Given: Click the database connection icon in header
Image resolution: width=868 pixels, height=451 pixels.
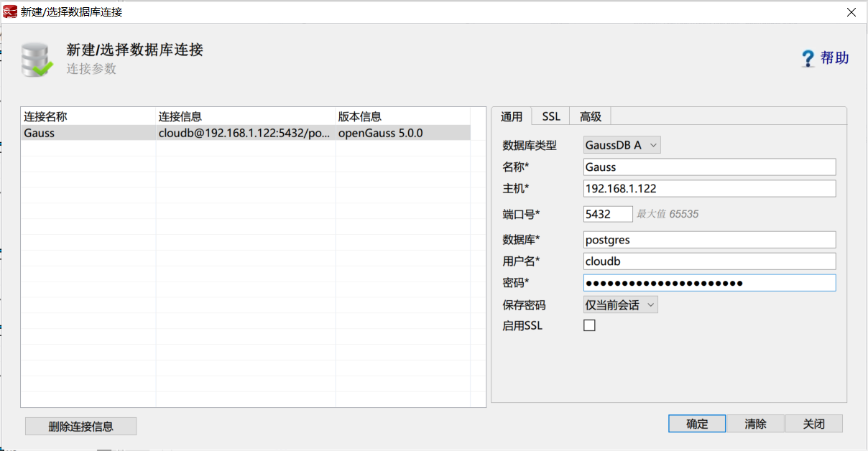Looking at the screenshot, I should [37, 60].
